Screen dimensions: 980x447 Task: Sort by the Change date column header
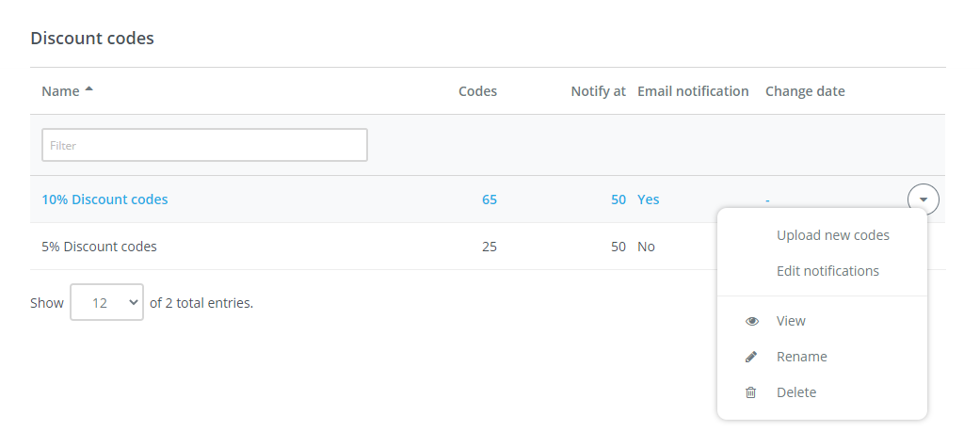click(x=805, y=91)
